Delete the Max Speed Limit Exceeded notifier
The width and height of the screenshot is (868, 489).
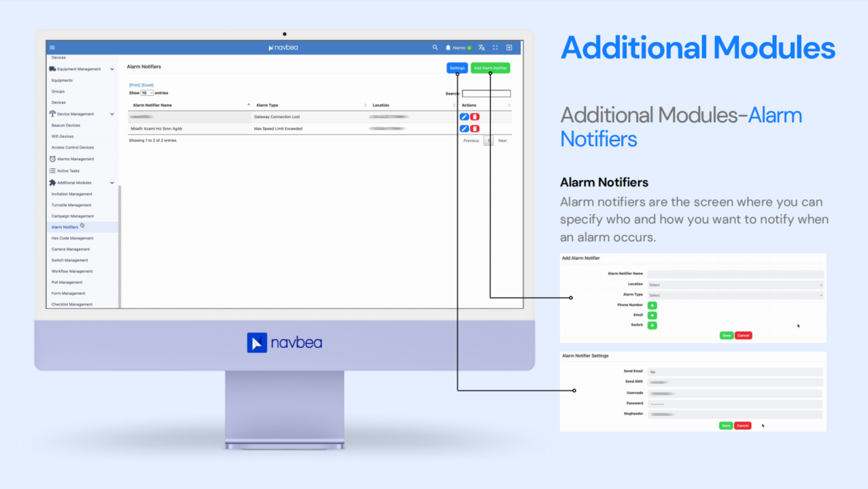[474, 128]
